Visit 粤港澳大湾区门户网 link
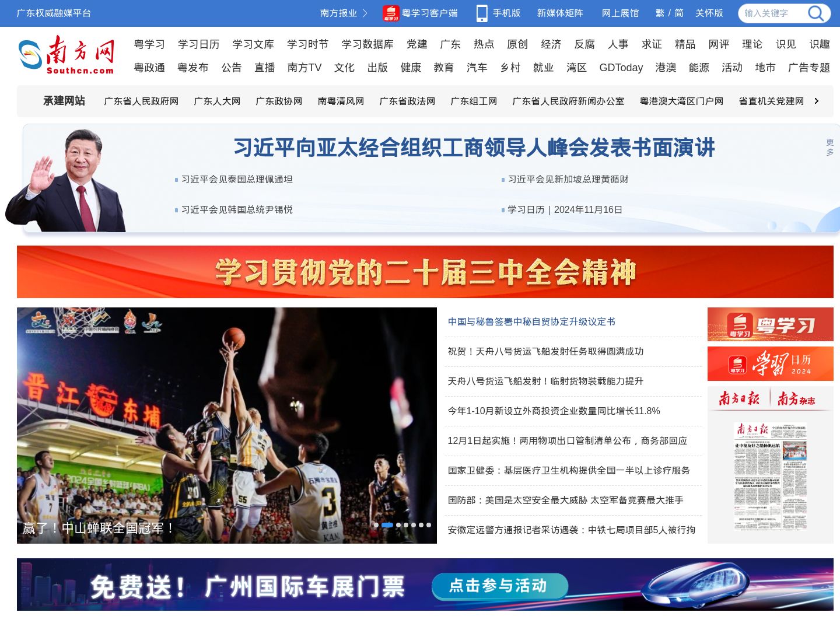 [681, 101]
